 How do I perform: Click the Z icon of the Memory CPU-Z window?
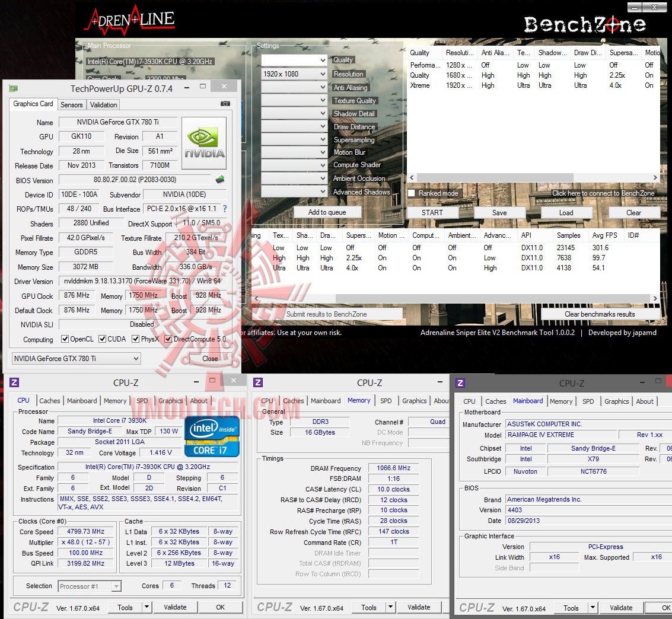point(258,382)
